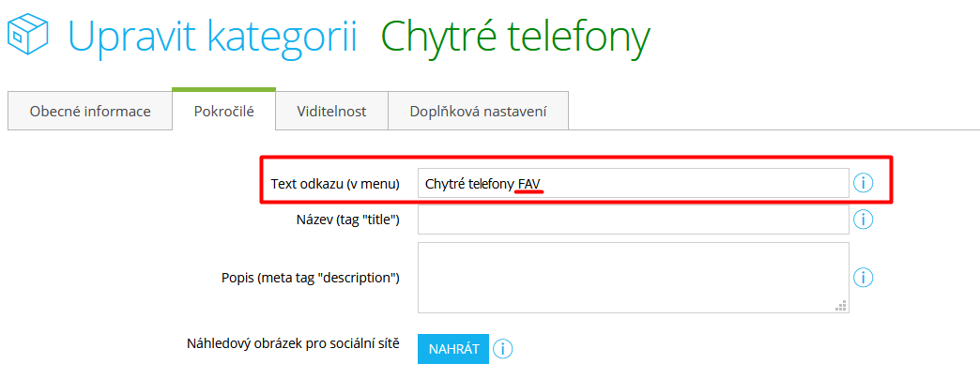This screenshot has height=379, width=980.
Task: Click the Náhledový obrázek pro sociální sítě label
Action: [x=293, y=343]
